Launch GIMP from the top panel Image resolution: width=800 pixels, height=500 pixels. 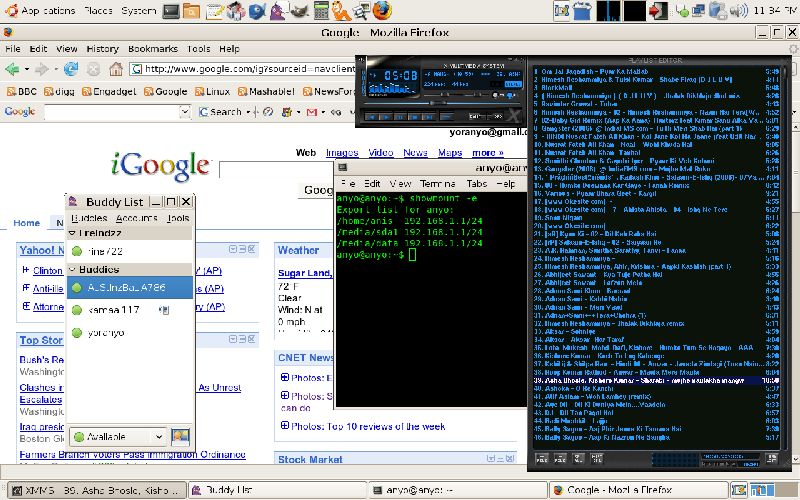coord(299,10)
